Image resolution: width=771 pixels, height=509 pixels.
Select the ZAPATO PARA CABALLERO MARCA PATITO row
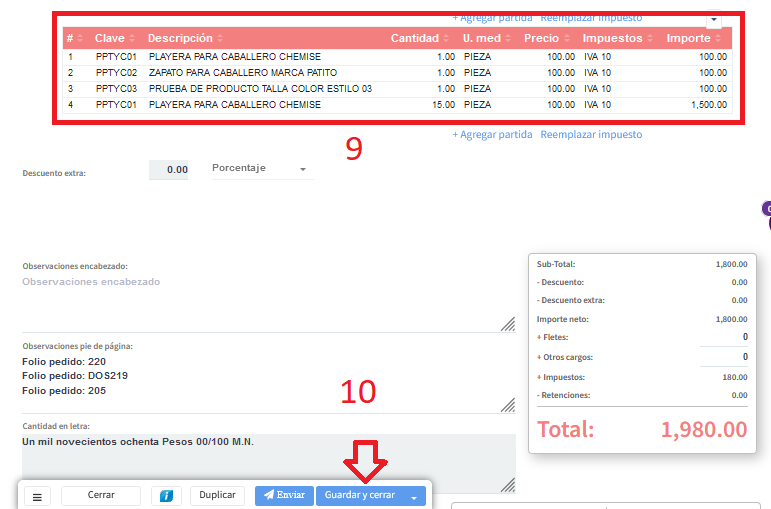pyautogui.click(x=243, y=73)
